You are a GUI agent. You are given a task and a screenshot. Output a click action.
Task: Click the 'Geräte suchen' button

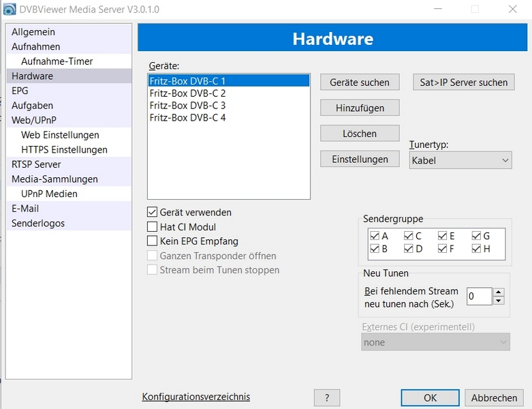click(x=360, y=82)
